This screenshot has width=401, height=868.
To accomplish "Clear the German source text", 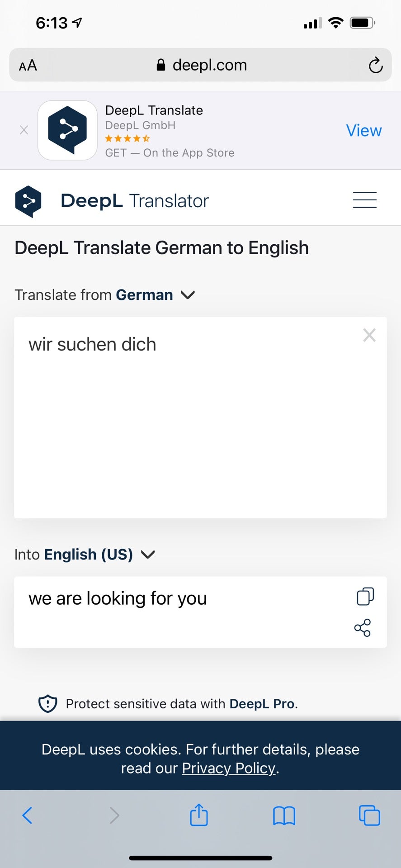I will [369, 335].
